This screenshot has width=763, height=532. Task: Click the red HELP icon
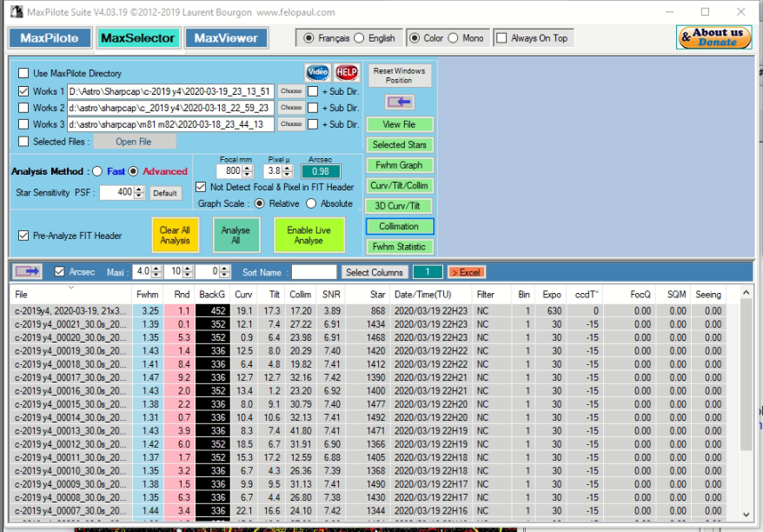coord(347,73)
